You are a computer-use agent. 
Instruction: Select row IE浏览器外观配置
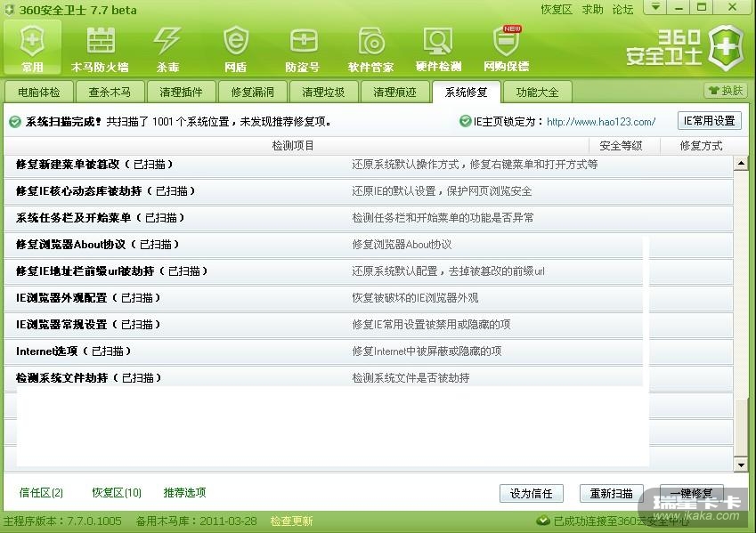(x=369, y=298)
